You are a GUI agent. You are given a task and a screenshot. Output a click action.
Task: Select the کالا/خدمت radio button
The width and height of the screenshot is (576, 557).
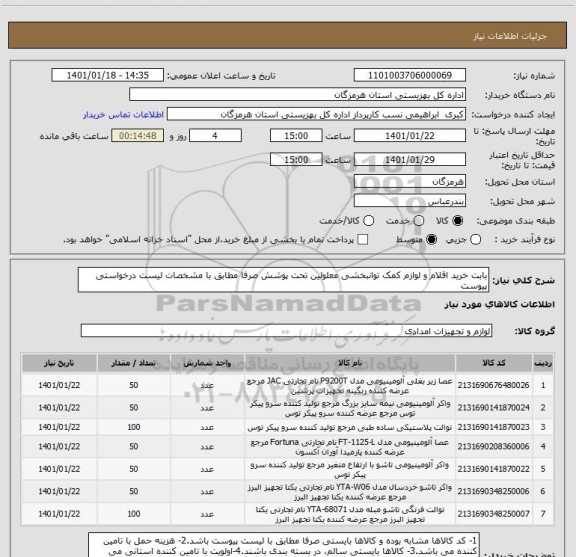click(x=368, y=221)
